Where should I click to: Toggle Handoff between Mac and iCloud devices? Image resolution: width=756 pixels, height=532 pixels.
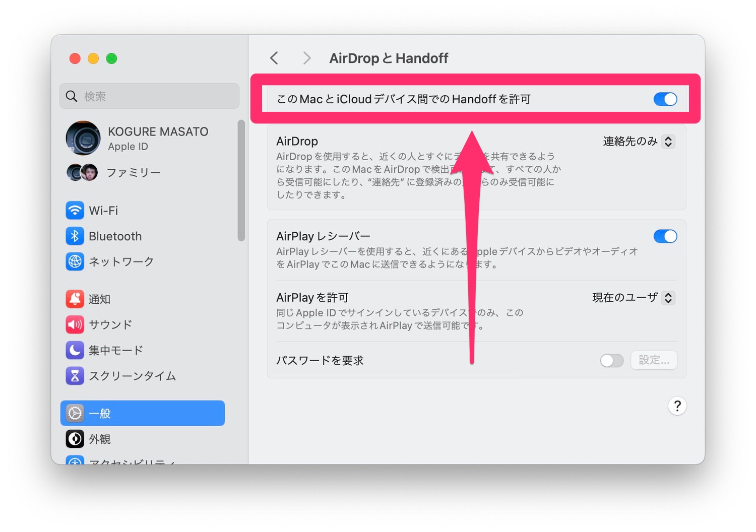coord(665,99)
